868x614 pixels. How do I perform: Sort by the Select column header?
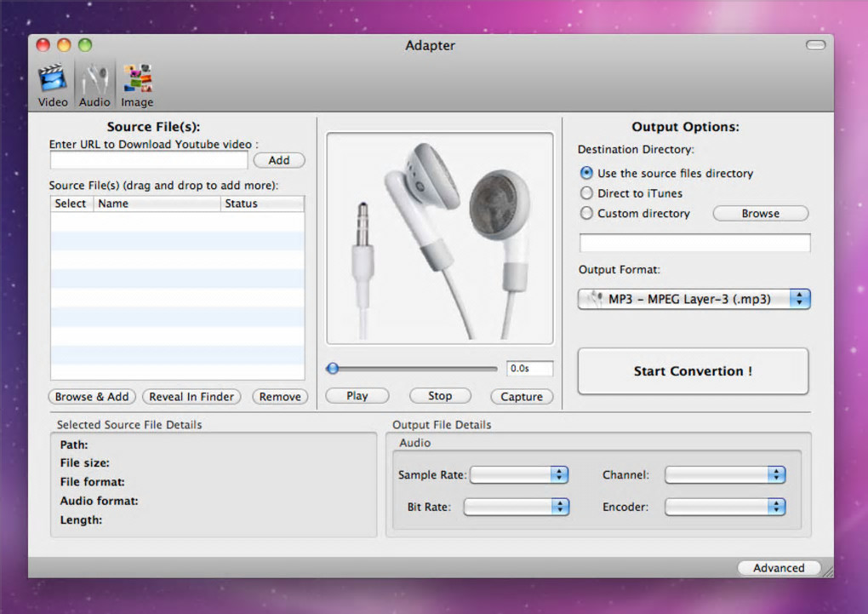pos(72,204)
